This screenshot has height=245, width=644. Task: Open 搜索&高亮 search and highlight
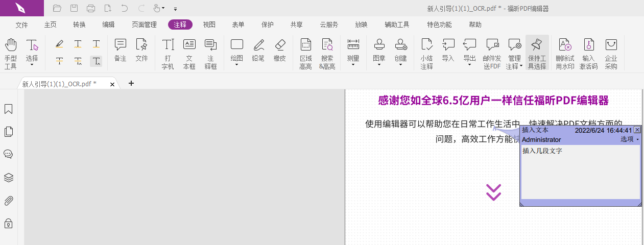click(x=327, y=53)
